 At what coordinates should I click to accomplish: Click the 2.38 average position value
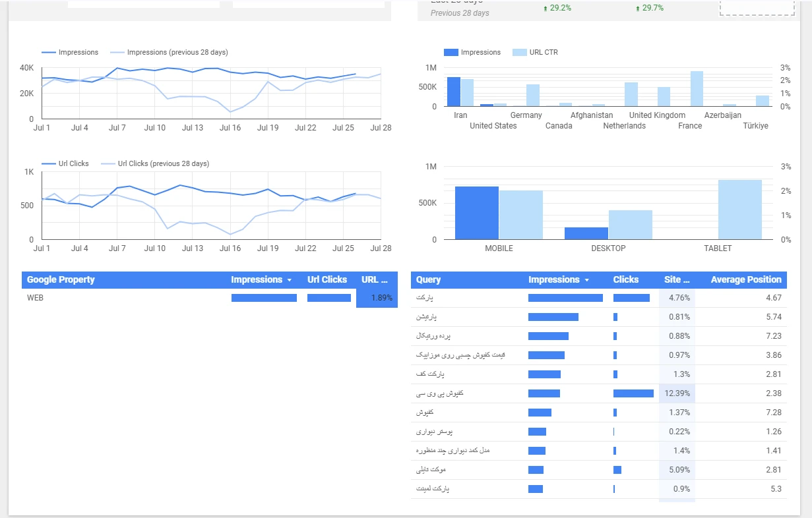tap(774, 393)
